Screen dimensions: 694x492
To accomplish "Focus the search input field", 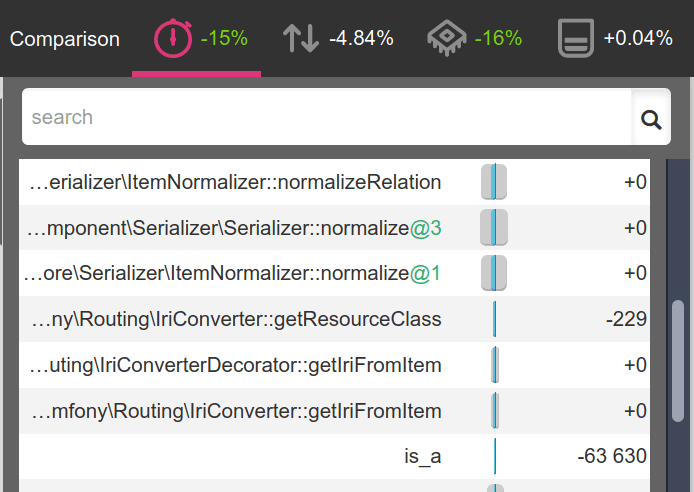I will (326, 118).
